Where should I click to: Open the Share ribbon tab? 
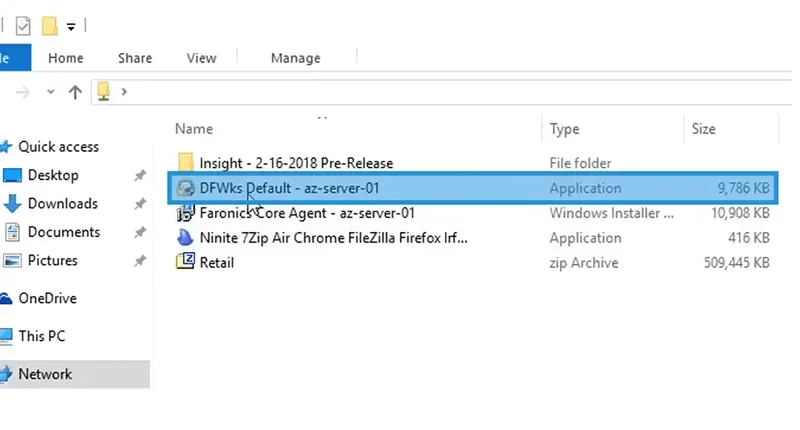coord(135,58)
